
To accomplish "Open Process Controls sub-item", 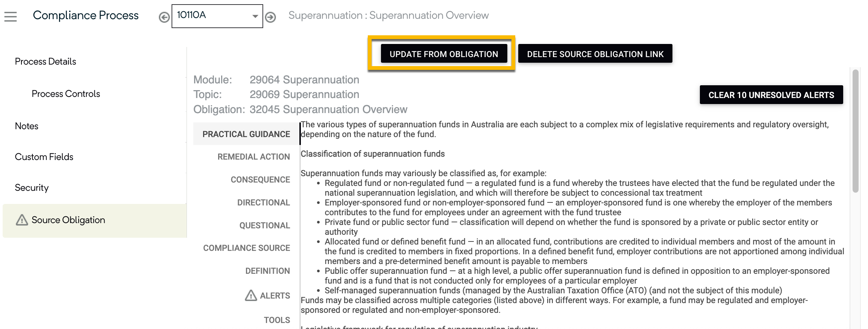I will tap(66, 94).
